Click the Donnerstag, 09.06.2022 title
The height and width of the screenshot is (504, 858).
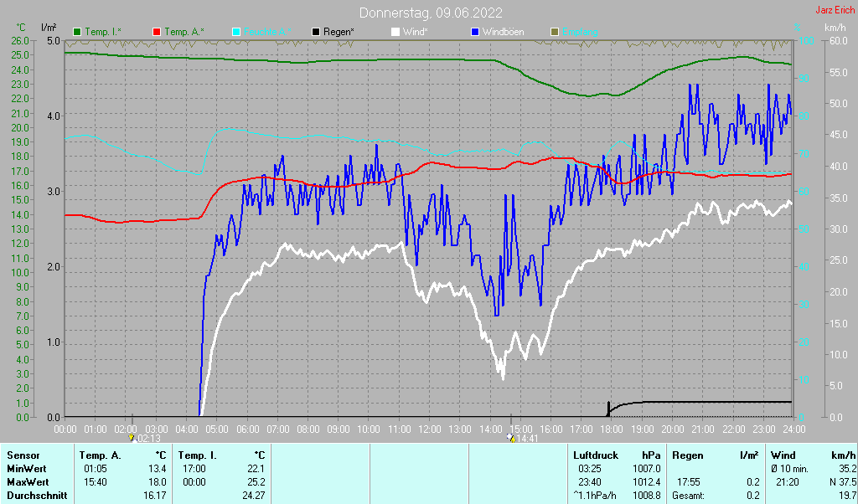(431, 13)
